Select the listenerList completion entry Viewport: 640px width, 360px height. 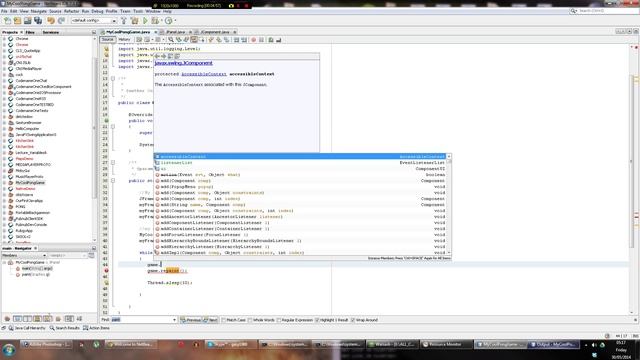(x=300, y=162)
